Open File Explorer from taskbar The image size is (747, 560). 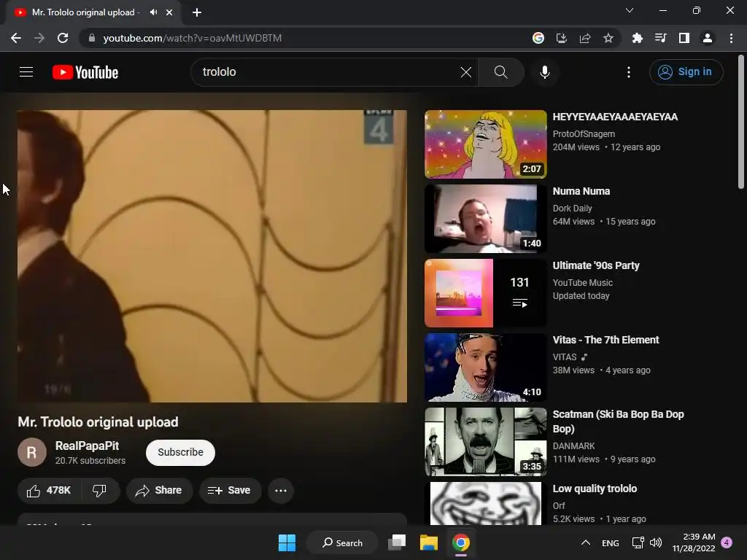pyautogui.click(x=428, y=542)
